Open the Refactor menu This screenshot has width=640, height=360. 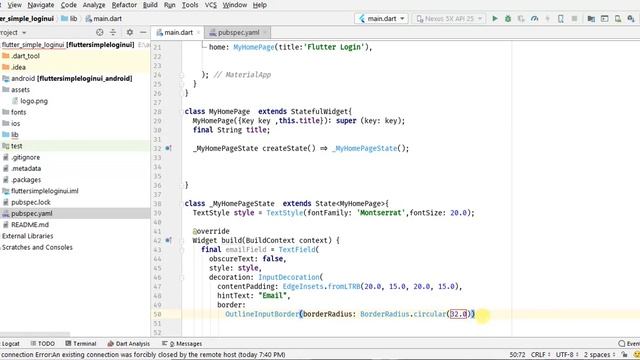124,5
